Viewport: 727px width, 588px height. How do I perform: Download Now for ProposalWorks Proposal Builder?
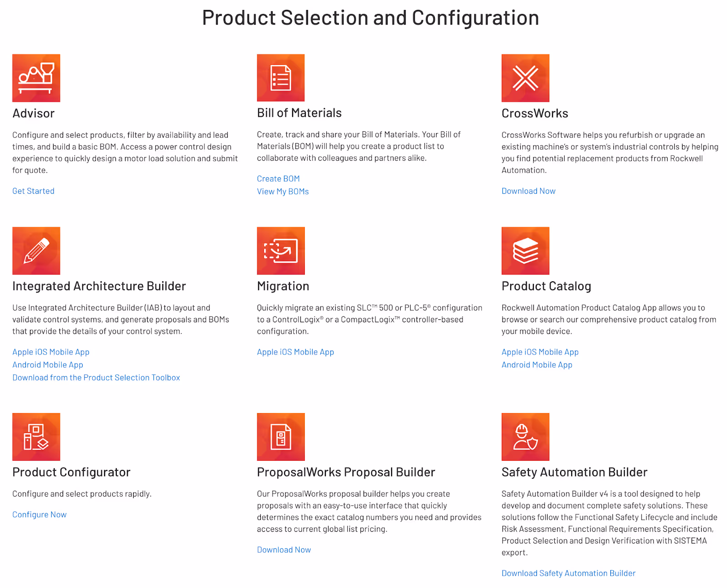284,549
